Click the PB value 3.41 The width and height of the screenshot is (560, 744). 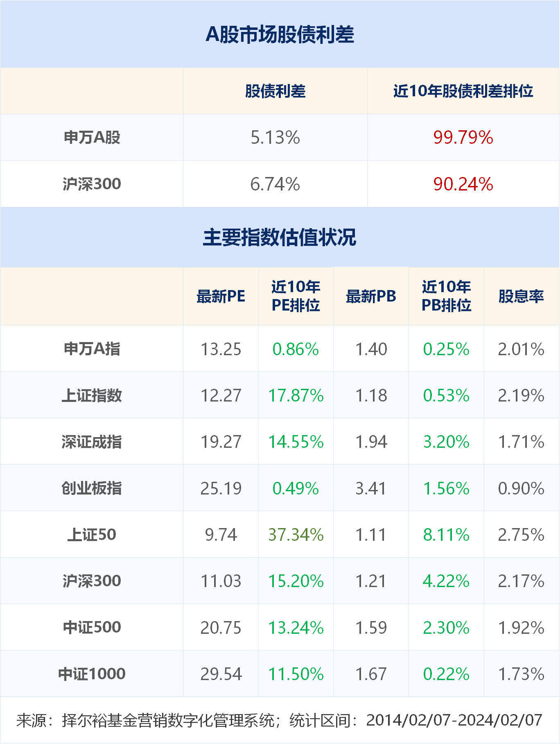pos(371,488)
